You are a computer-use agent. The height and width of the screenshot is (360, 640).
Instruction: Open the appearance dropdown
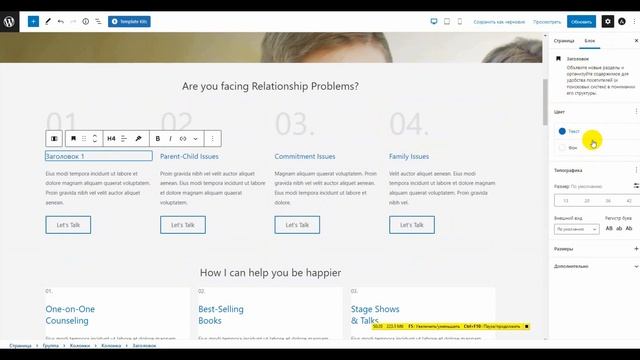click(577, 229)
